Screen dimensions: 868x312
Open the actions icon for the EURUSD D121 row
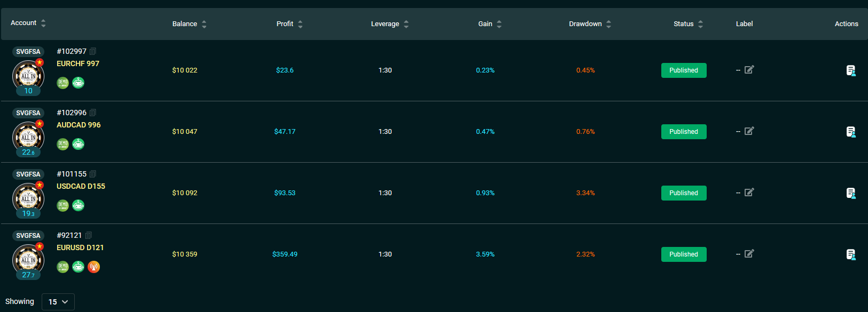coord(851,254)
